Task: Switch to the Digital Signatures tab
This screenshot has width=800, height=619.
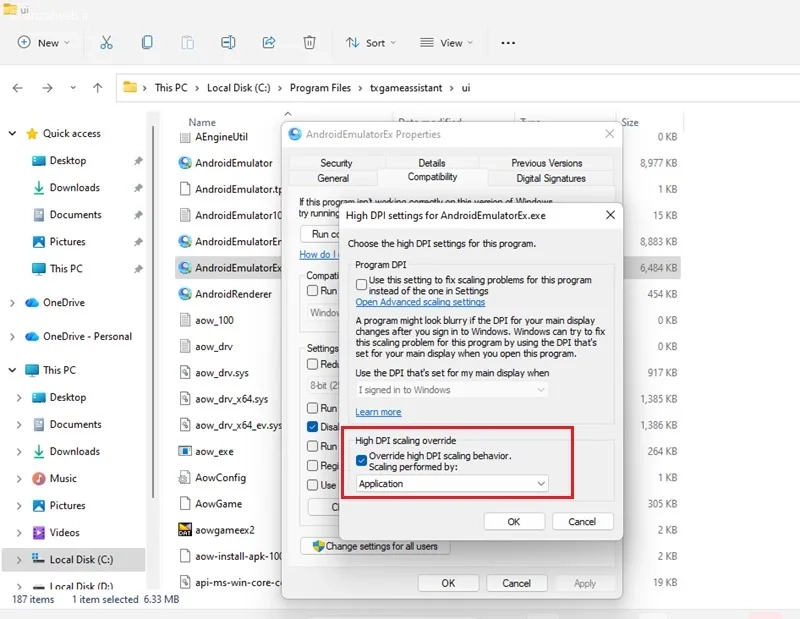Action: [550, 178]
